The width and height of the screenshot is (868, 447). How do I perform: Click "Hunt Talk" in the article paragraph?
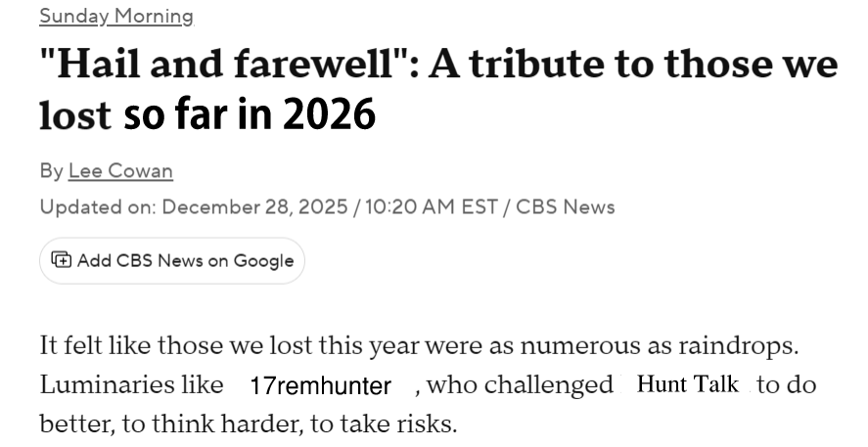coord(687,384)
